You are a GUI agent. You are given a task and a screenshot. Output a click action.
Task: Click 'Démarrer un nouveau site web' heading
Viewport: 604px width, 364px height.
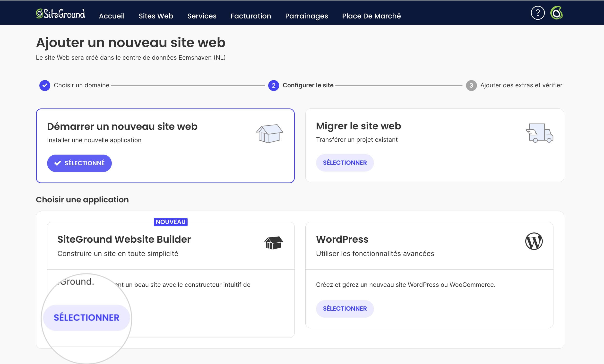pos(122,127)
